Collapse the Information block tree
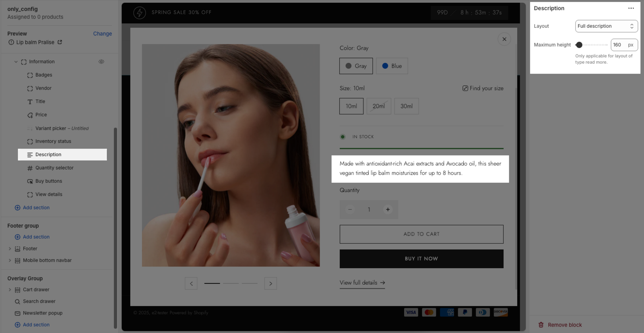 coord(16,62)
